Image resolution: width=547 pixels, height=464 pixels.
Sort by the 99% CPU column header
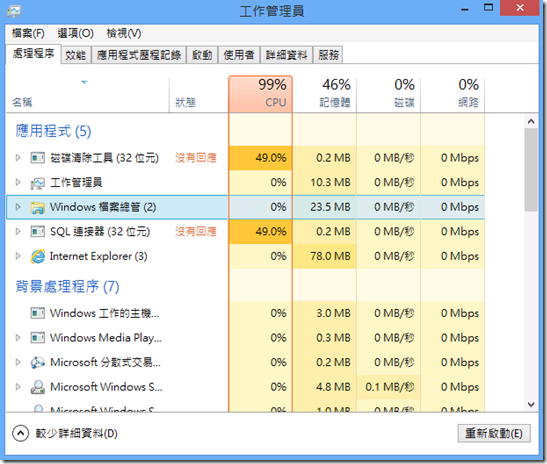coord(260,94)
